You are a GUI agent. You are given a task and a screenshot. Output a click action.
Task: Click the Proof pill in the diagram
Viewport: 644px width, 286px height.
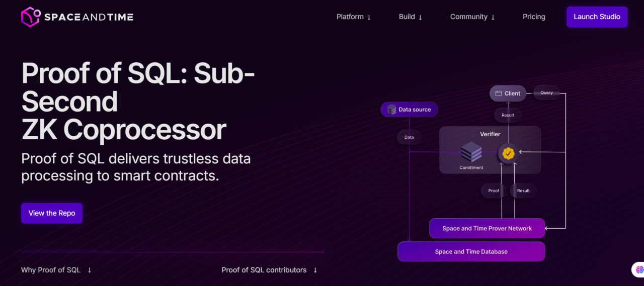494,190
